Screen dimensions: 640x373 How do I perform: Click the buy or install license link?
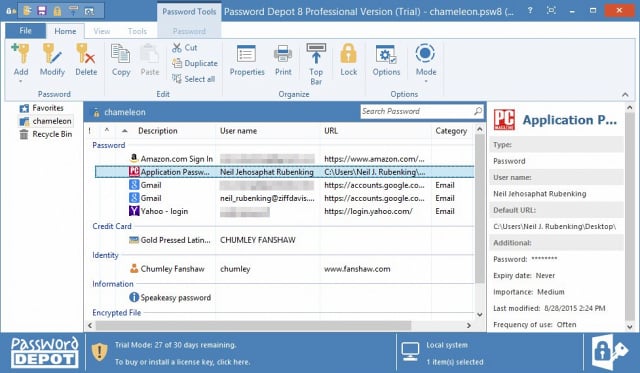[182, 362]
